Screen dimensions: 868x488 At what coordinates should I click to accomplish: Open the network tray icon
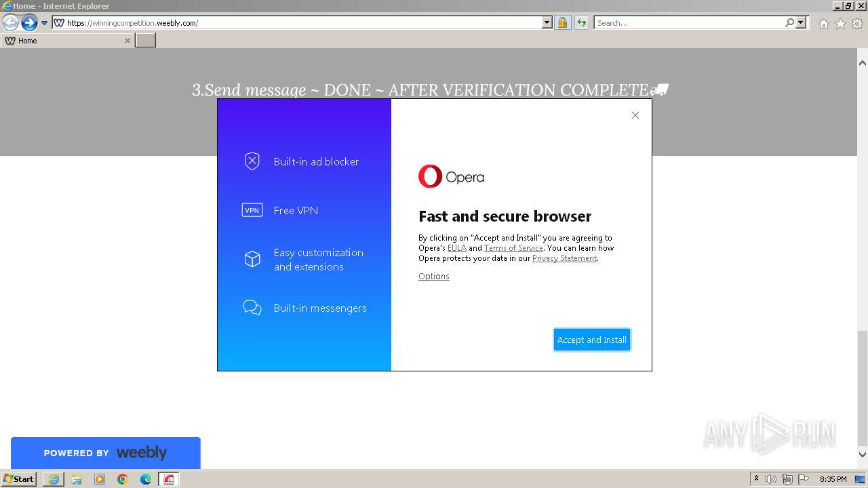tap(787, 479)
